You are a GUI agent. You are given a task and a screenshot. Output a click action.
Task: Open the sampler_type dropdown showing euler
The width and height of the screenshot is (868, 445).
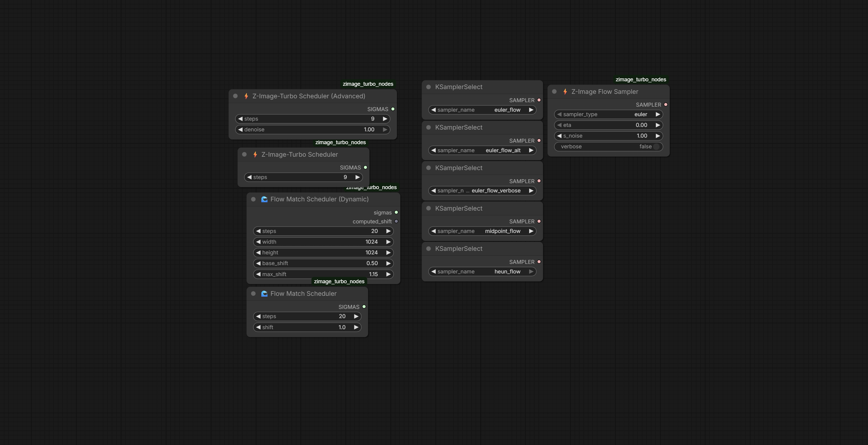pyautogui.click(x=608, y=115)
